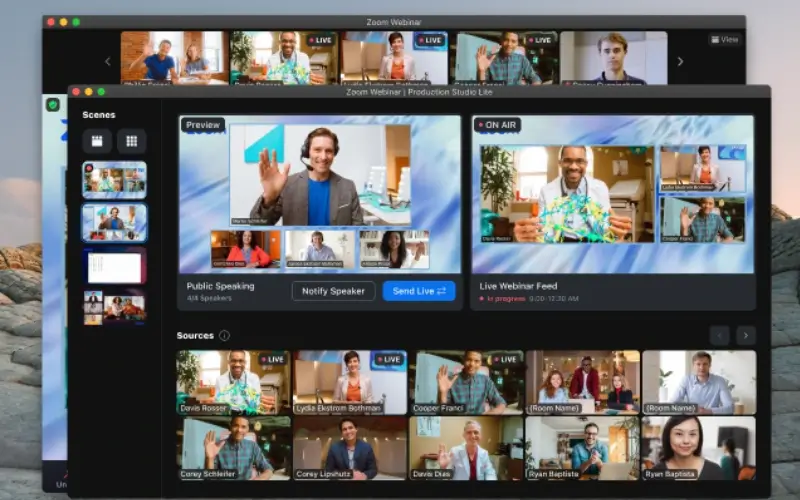Click the LIVE badge on the Davis Rosser source
Image resolution: width=800 pixels, height=500 pixels.
tap(273, 359)
